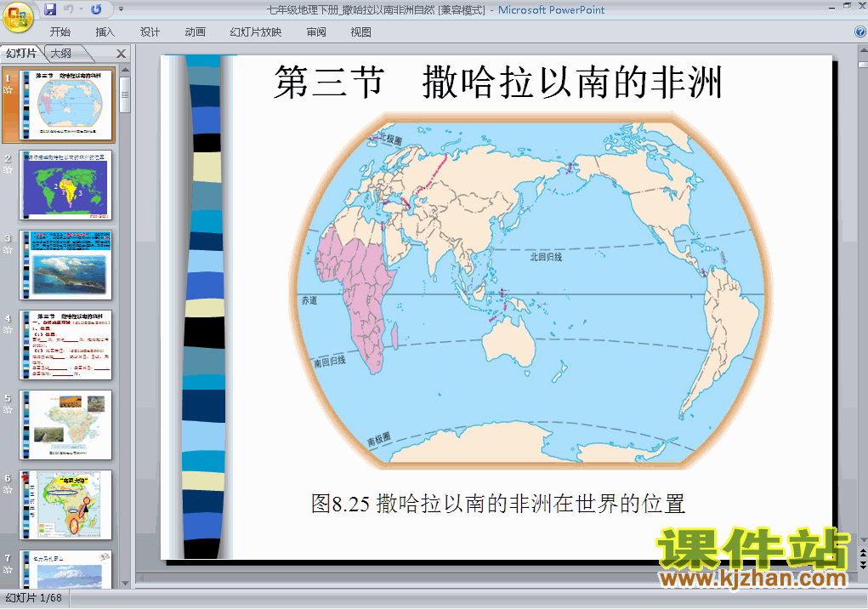Open the Office button menu

(x=17, y=17)
